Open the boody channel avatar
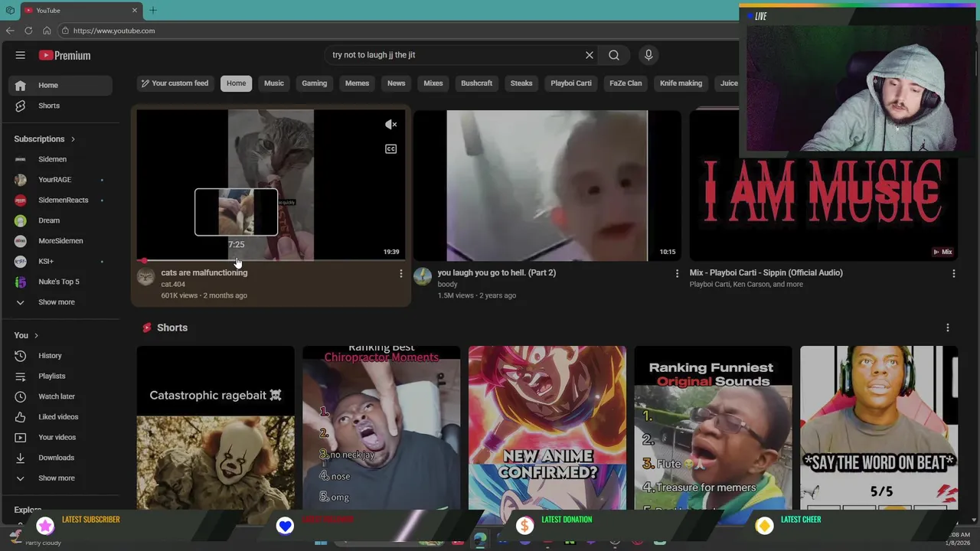 pos(423,276)
